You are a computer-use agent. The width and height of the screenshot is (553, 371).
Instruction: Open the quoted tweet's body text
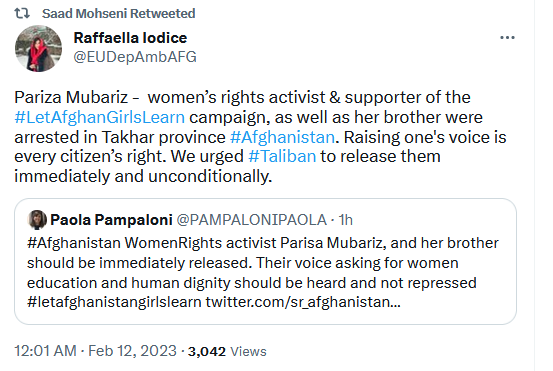tap(263, 272)
